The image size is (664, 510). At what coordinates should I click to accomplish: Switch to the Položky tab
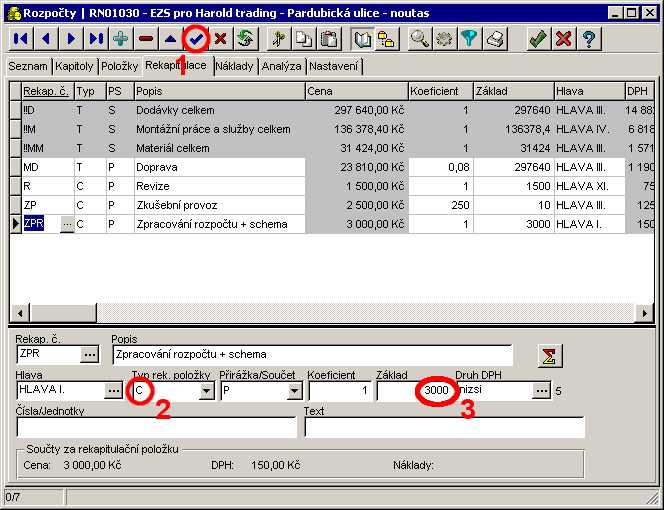[x=118, y=66]
